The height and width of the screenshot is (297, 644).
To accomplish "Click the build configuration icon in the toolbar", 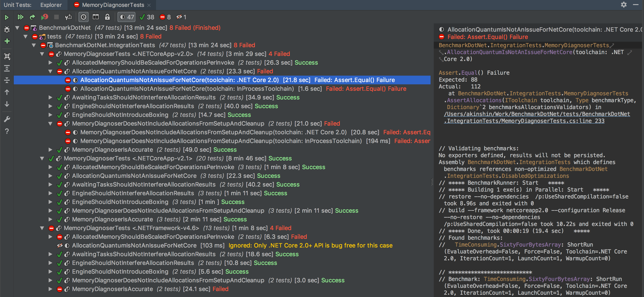I will pyautogui.click(x=68, y=17).
